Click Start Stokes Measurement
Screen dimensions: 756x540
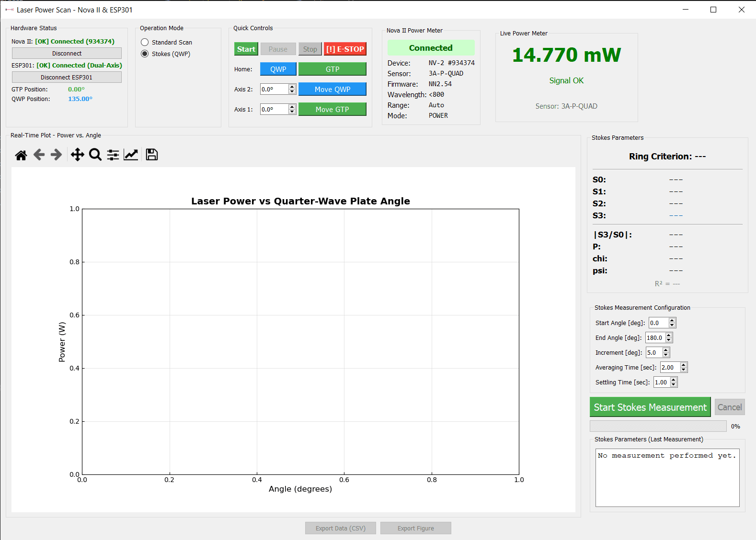pyautogui.click(x=650, y=407)
